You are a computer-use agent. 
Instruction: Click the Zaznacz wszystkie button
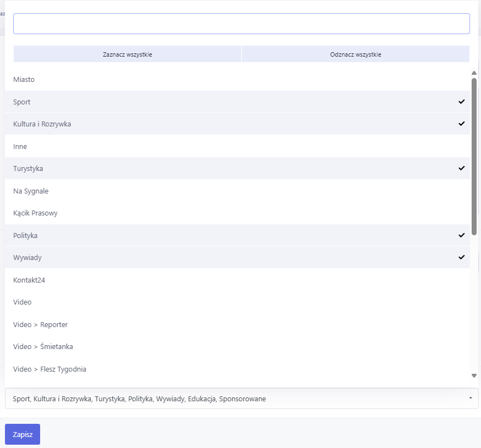pos(128,54)
